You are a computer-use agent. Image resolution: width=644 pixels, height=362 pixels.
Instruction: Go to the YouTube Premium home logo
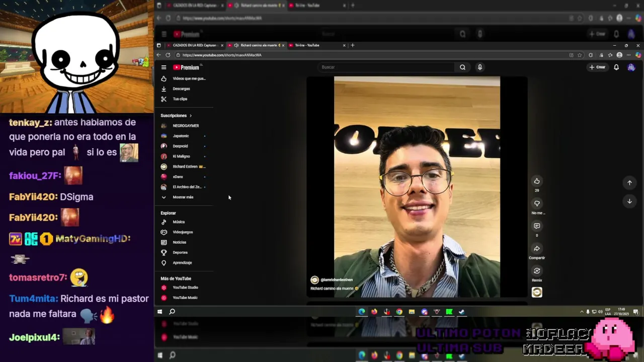pyautogui.click(x=187, y=67)
